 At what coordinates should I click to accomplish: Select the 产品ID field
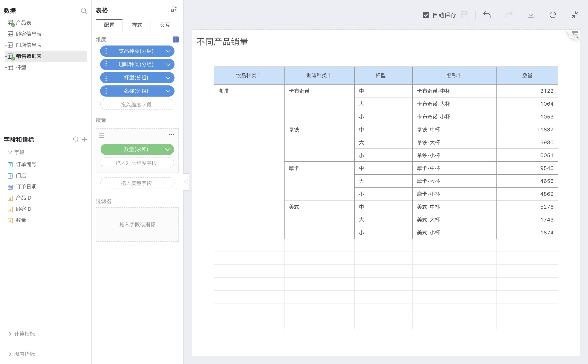click(23, 198)
